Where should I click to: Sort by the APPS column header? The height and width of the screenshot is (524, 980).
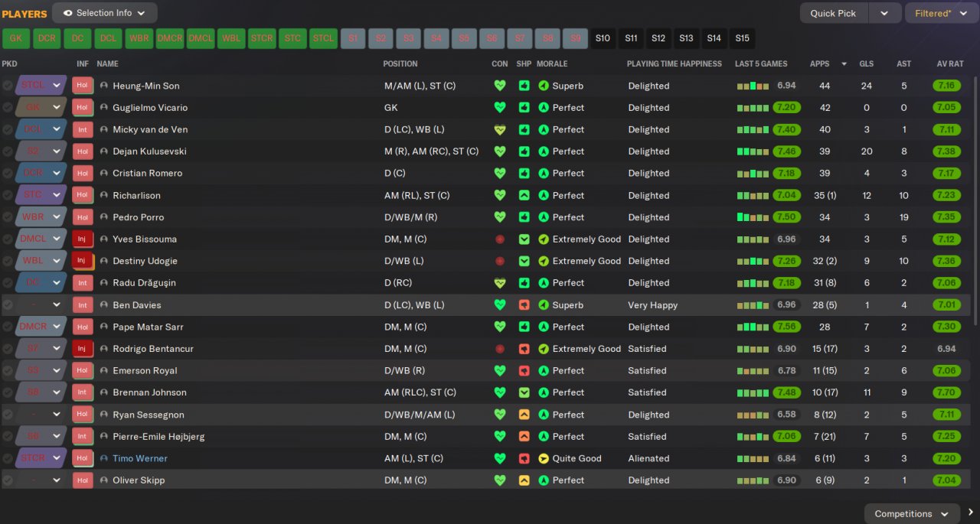tap(819, 63)
